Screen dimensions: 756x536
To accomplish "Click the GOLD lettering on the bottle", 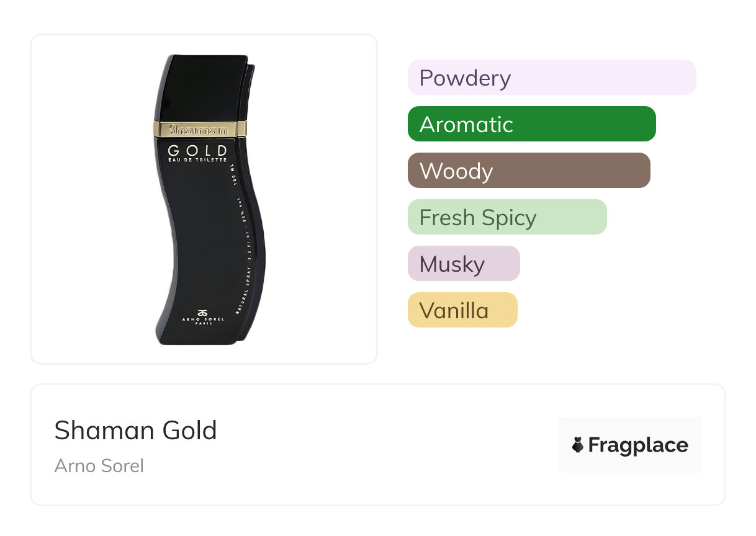I will pyautogui.click(x=198, y=151).
